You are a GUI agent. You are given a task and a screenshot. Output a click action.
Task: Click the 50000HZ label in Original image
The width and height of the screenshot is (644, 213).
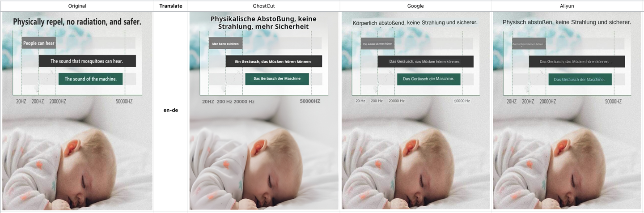[x=124, y=102]
